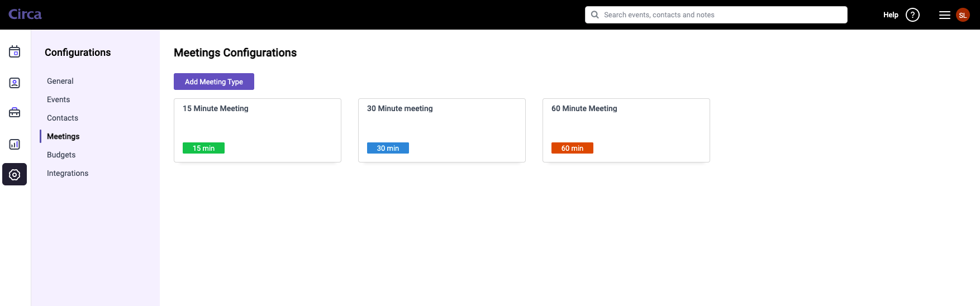Open the 30 Minute meeting card
980x306 pixels.
coord(442,130)
